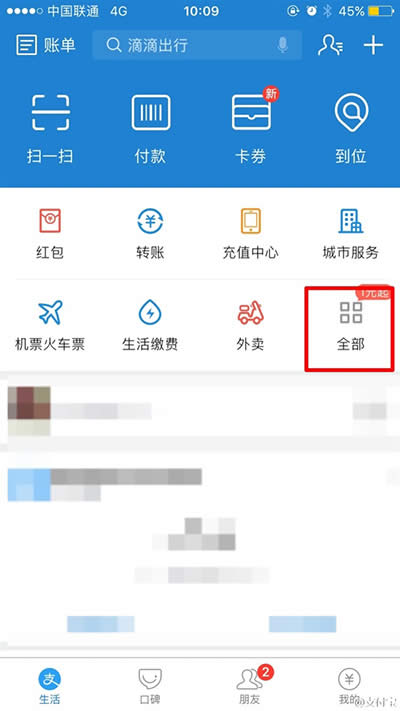Switch to the 我的 tab
Viewport: 400px width, 711px height.
(350, 685)
